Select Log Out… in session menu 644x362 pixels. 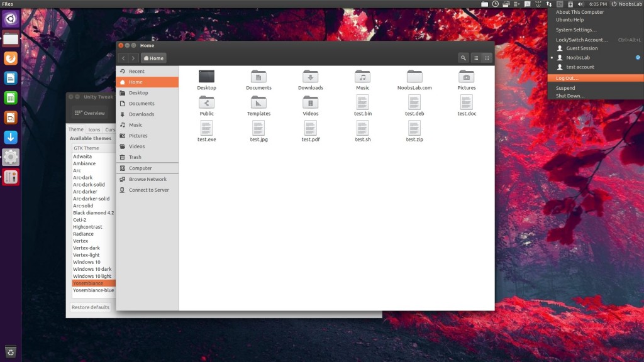596,78
